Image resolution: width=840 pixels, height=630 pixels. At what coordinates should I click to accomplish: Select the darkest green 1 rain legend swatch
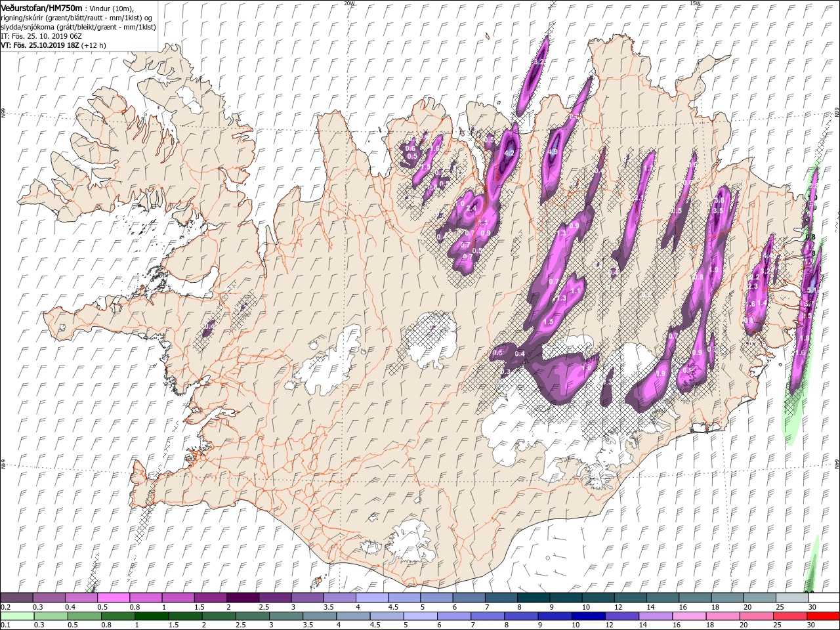151,616
